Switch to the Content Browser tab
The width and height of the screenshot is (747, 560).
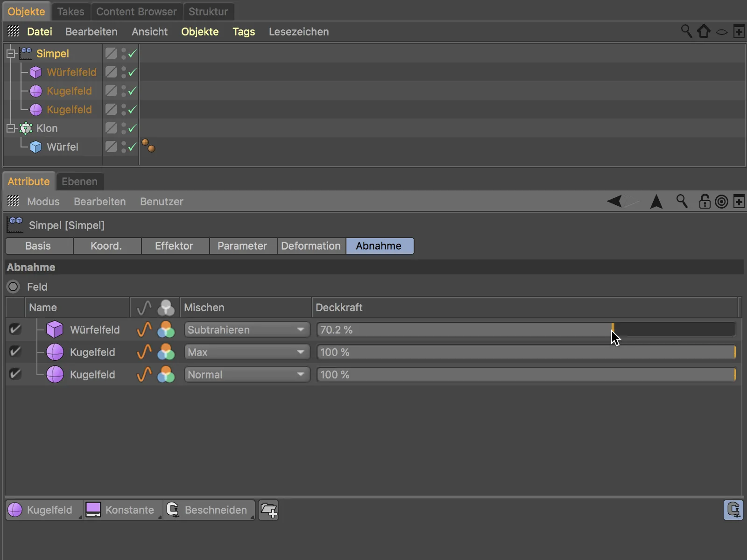click(136, 12)
